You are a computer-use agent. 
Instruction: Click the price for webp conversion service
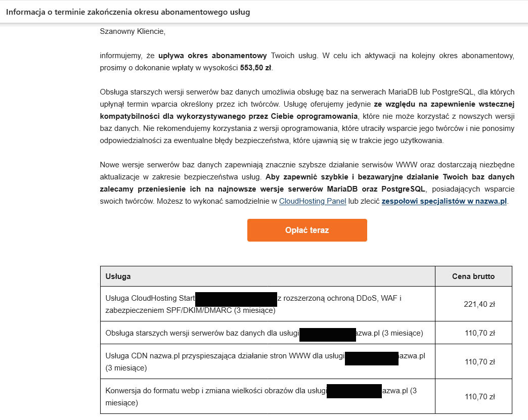[479, 397]
